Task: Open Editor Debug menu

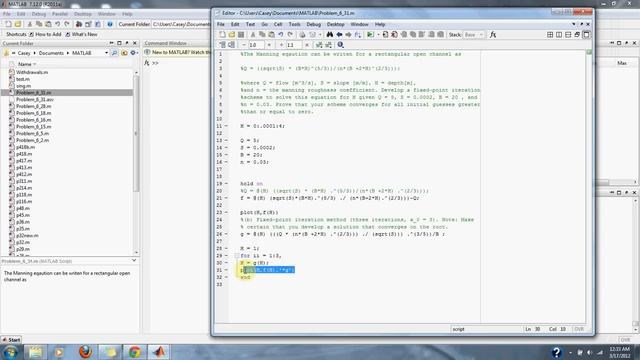Action: [313, 24]
